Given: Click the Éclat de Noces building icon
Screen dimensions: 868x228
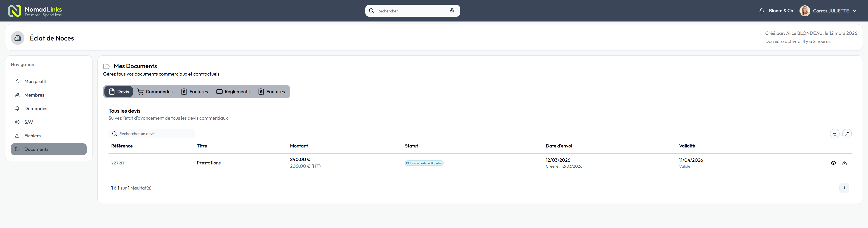Looking at the screenshot, I should click(x=18, y=38).
